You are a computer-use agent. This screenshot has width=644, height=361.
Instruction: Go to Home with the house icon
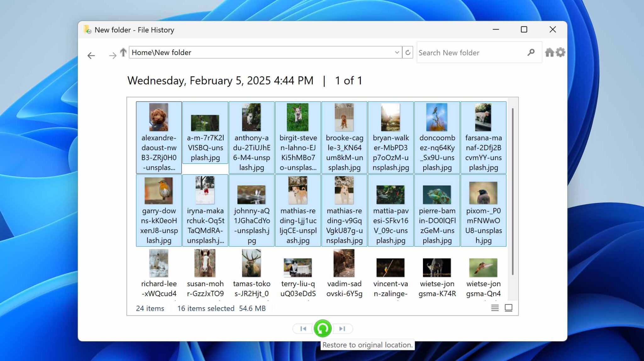(x=550, y=52)
